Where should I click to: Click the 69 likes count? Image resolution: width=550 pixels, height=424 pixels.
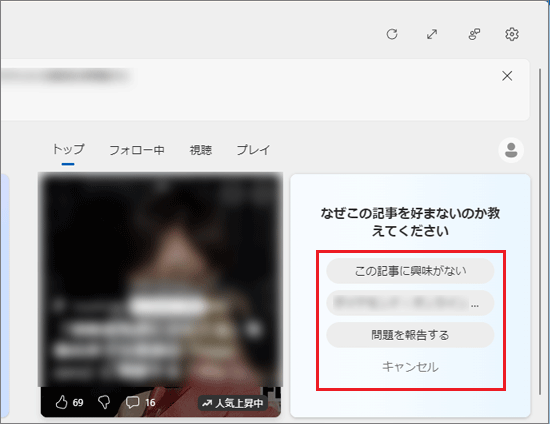point(78,403)
